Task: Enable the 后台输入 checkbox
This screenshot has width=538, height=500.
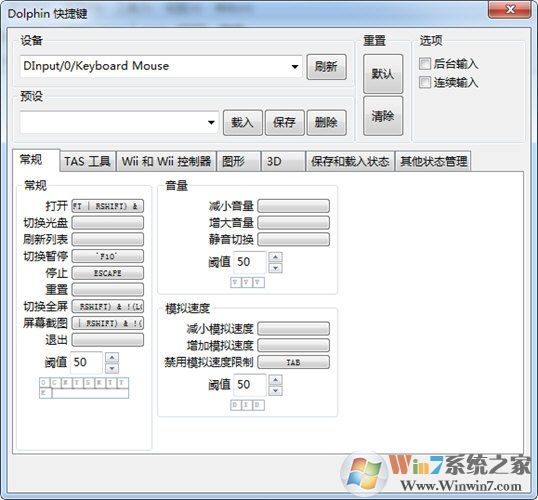Action: tap(425, 63)
